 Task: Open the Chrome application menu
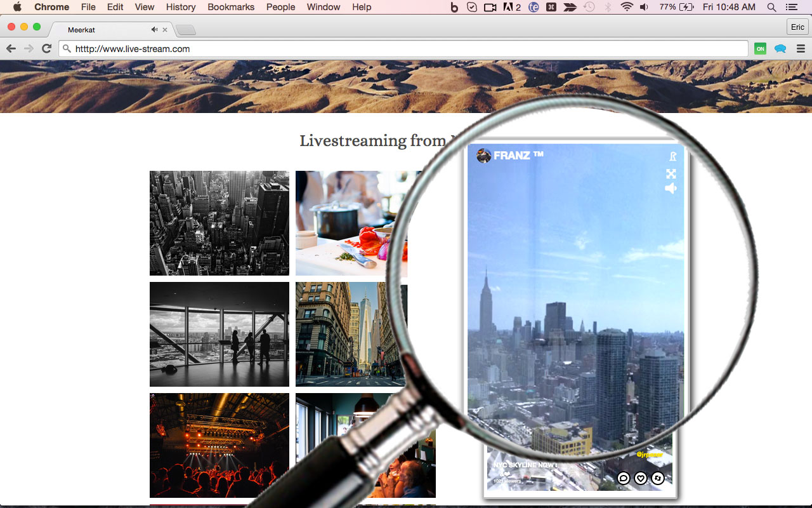point(52,7)
